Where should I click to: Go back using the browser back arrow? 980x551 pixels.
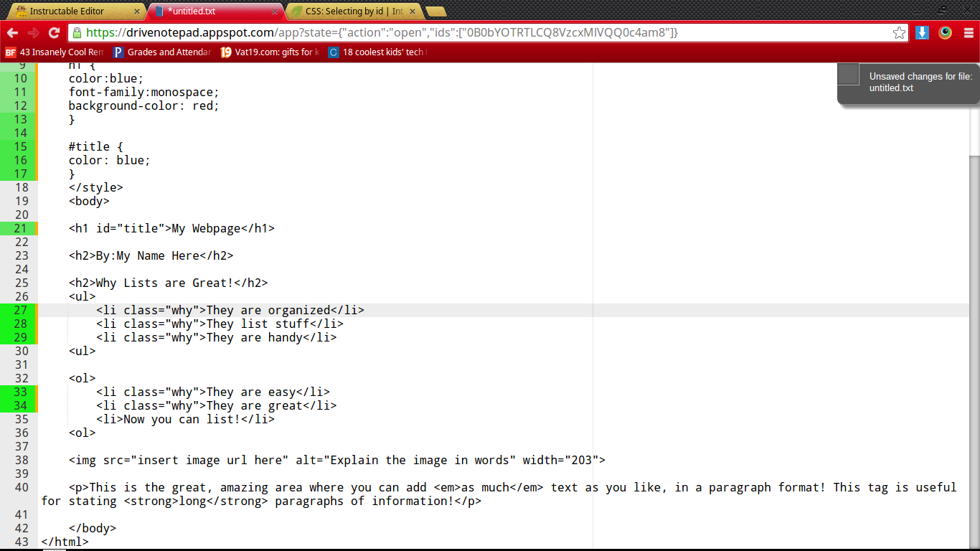[x=12, y=33]
